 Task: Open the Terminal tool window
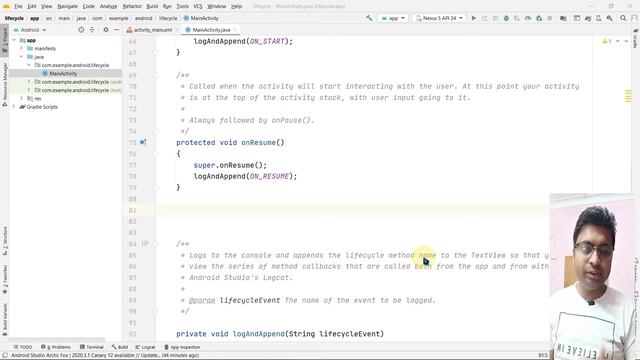tap(92, 347)
